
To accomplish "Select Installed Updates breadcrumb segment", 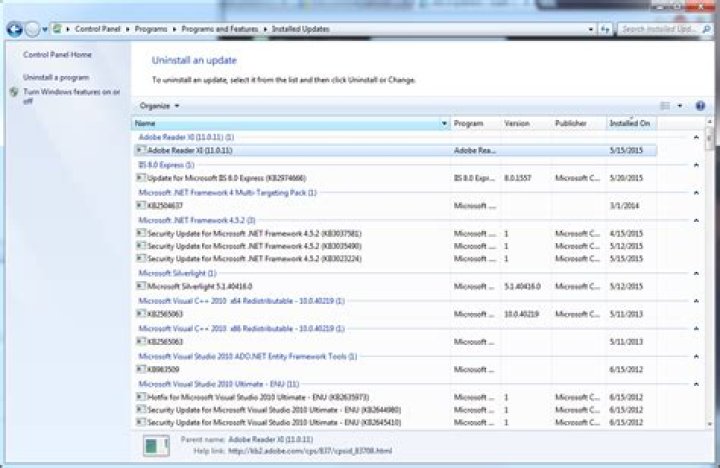I will (x=301, y=29).
